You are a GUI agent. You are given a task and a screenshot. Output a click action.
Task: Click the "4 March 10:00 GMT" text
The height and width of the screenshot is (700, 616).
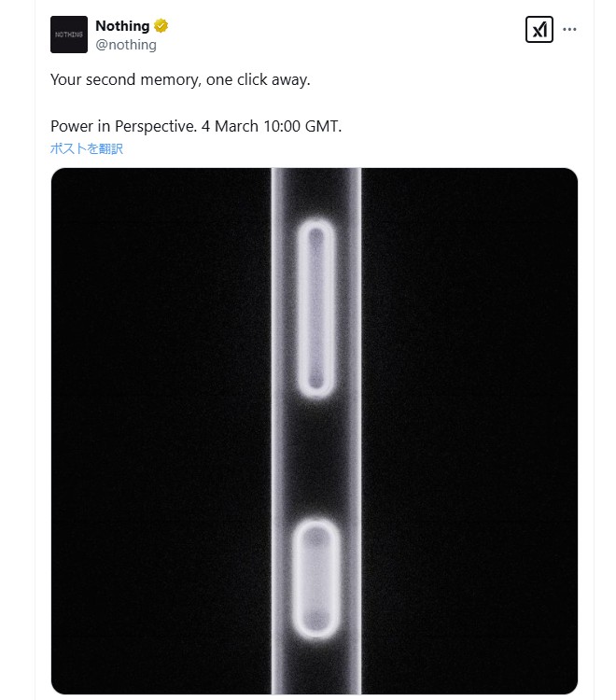coord(272,126)
